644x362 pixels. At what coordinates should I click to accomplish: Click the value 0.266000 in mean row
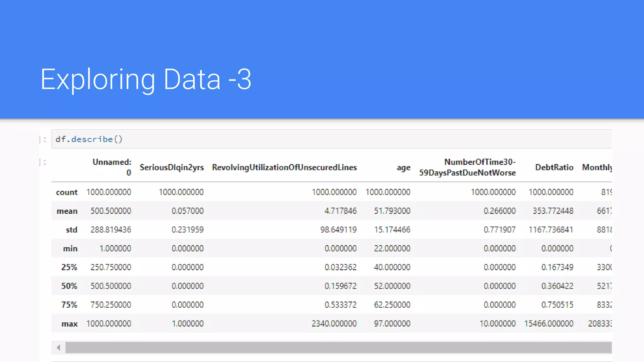point(500,211)
